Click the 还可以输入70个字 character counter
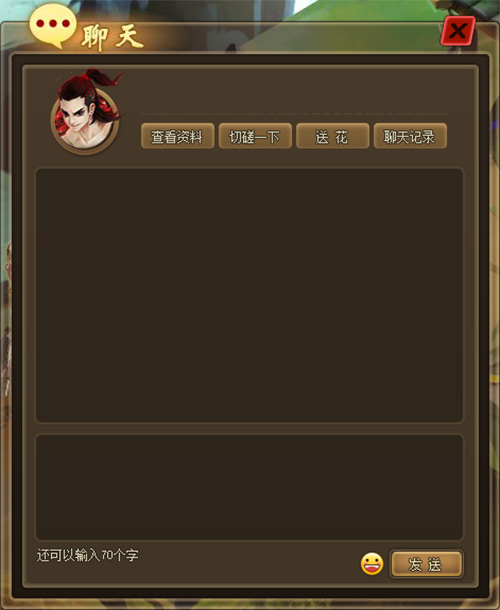 [x=88, y=555]
